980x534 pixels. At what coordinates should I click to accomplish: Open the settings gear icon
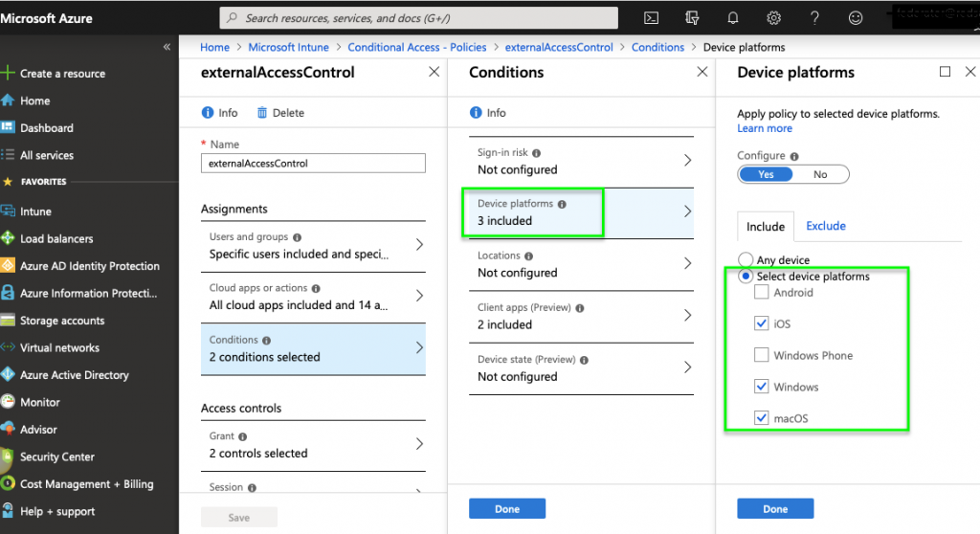[x=774, y=17]
